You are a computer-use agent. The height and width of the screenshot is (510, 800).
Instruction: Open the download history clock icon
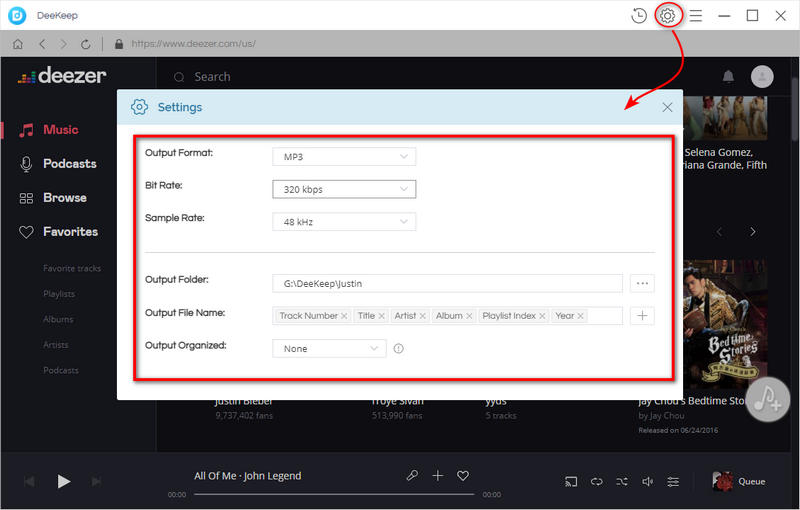click(638, 16)
